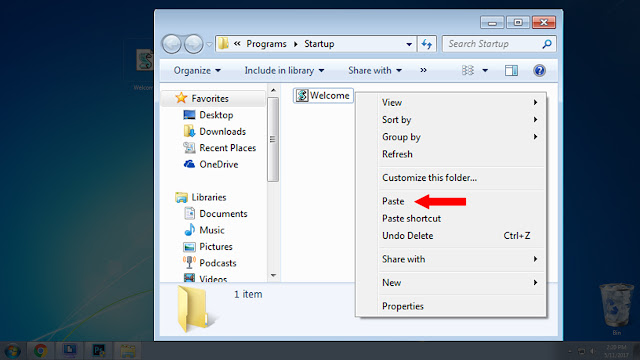Open view options dropdown arrow

[485, 71]
